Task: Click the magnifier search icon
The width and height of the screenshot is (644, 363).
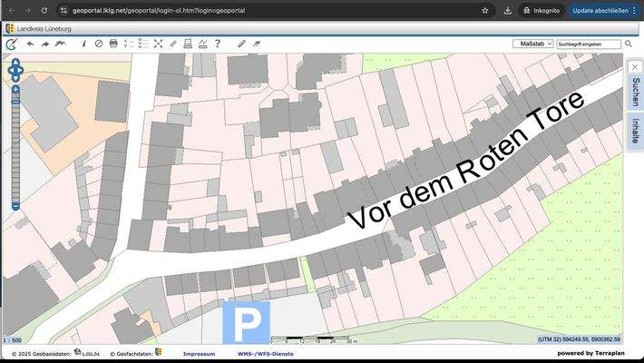Action: (x=629, y=44)
